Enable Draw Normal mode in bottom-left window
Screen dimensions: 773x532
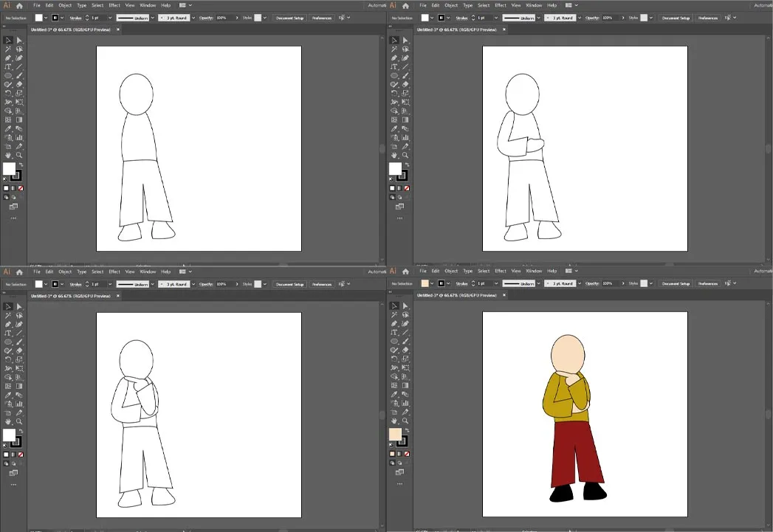click(7, 463)
